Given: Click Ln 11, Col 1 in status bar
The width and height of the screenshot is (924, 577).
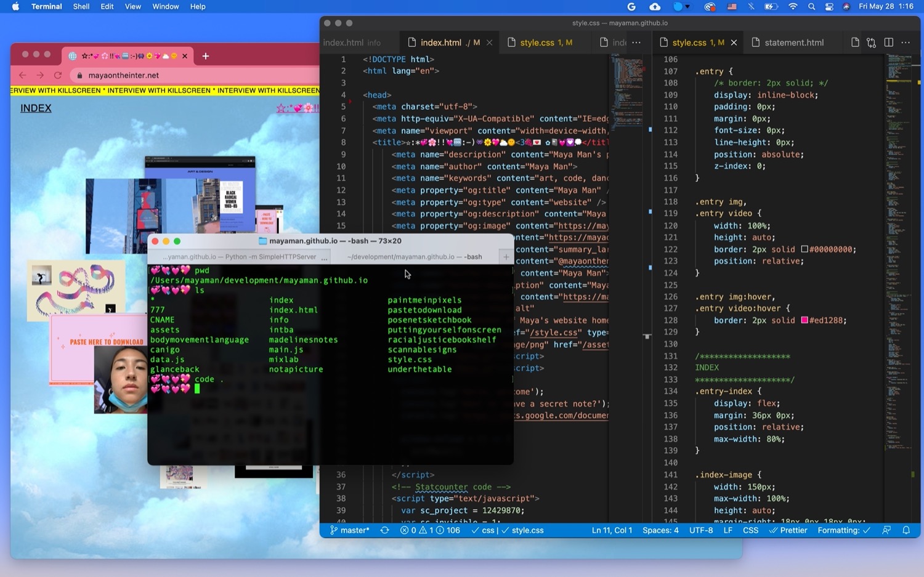Looking at the screenshot, I should click(612, 530).
